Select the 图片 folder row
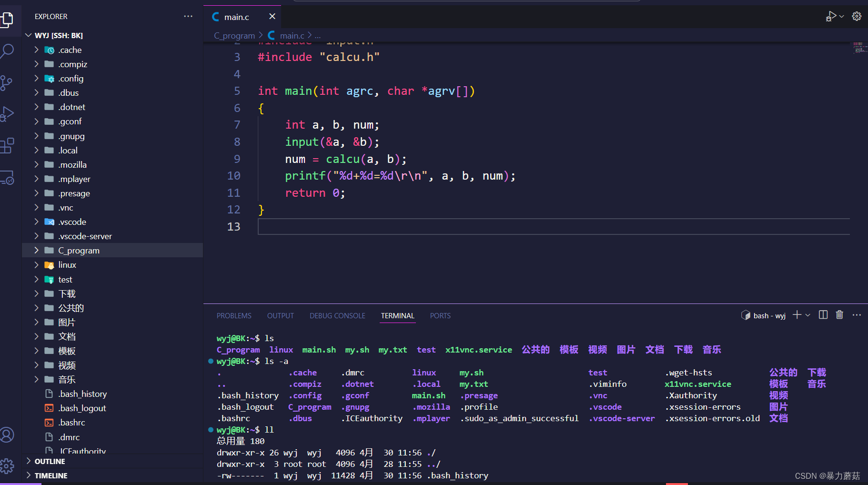Screen dimensions: 868x485 click(x=113, y=322)
